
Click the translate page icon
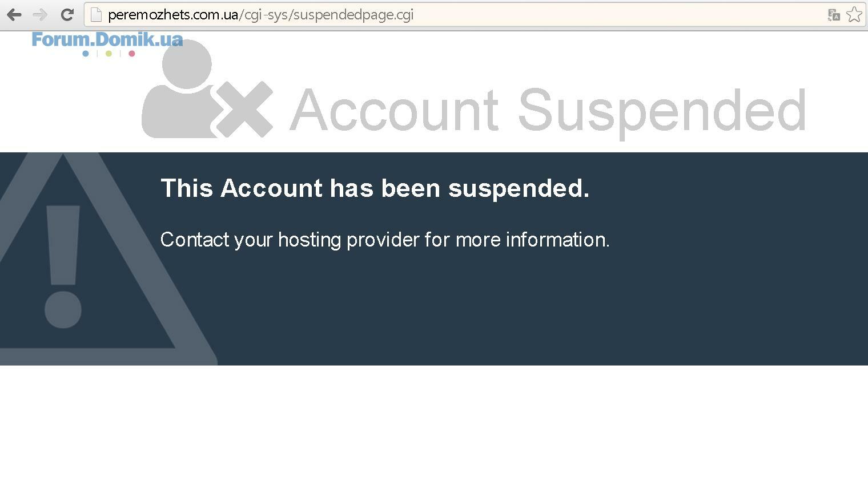[834, 15]
